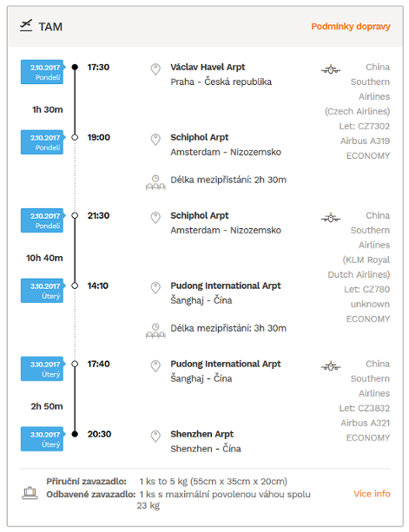Image resolution: width=409 pixels, height=532 pixels.
Task: Click the luggage icon near baggage info
Action: (x=30, y=493)
